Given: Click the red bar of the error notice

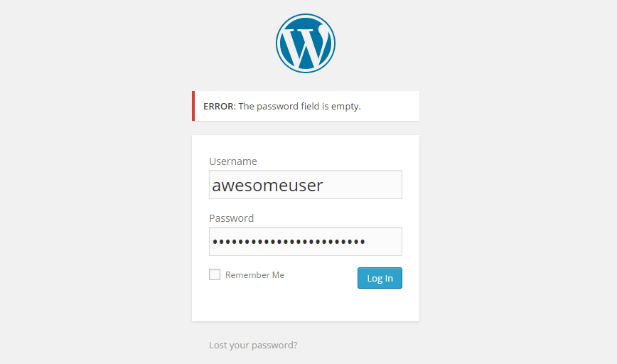Looking at the screenshot, I should (x=193, y=106).
